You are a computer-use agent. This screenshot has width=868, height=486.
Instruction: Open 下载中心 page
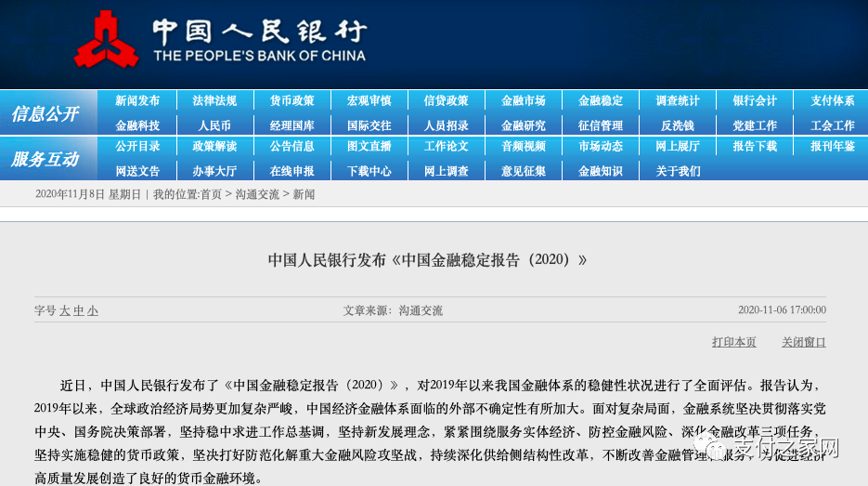tap(369, 171)
